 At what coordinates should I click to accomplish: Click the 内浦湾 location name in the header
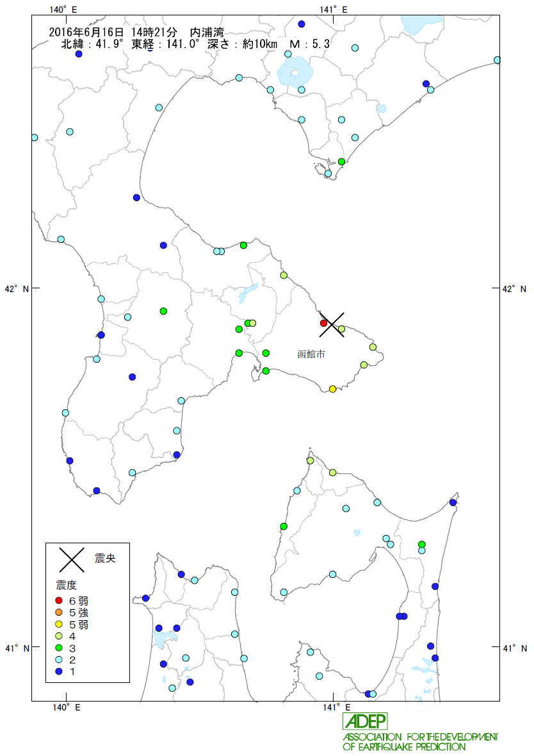point(207,32)
